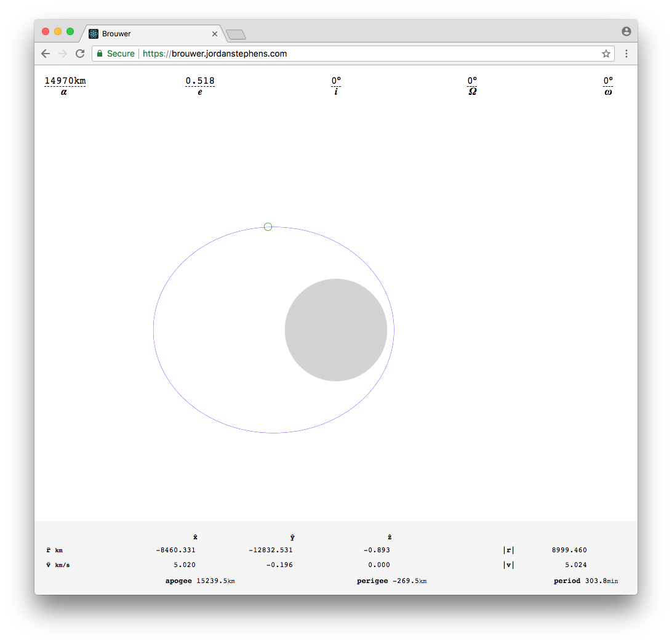Edit the inclination 0° value

pyautogui.click(x=336, y=81)
